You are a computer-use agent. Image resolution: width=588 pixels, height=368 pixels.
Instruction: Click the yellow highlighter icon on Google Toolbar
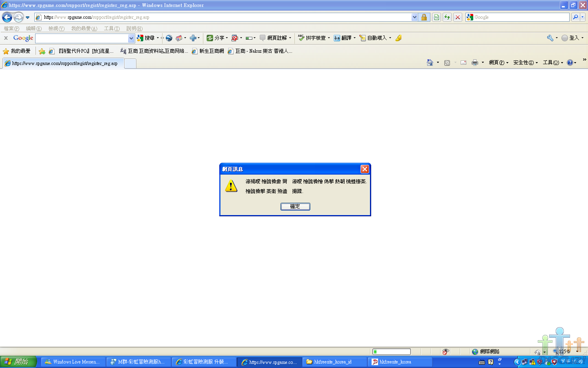point(399,38)
